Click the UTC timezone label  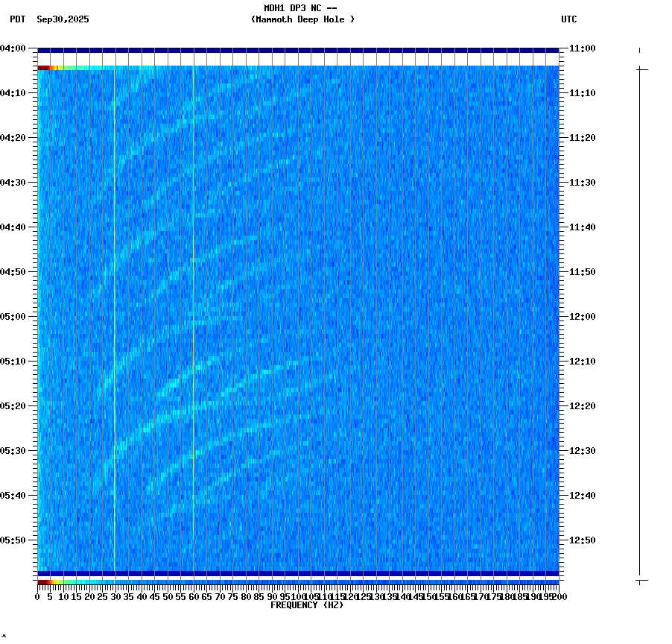tap(569, 20)
